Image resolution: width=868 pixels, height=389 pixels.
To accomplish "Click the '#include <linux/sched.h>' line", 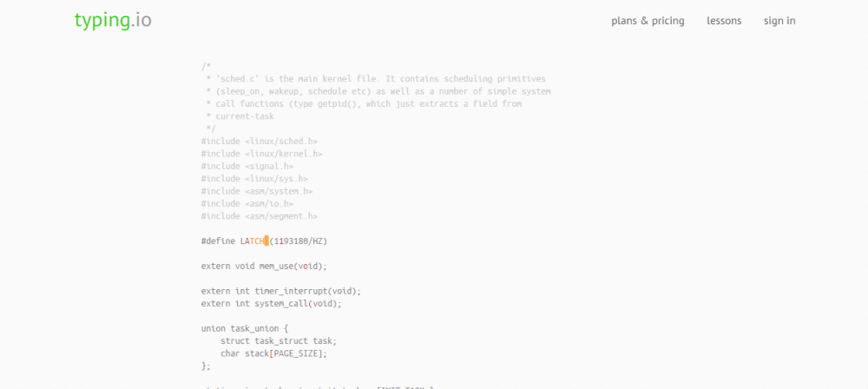I will [x=259, y=142].
